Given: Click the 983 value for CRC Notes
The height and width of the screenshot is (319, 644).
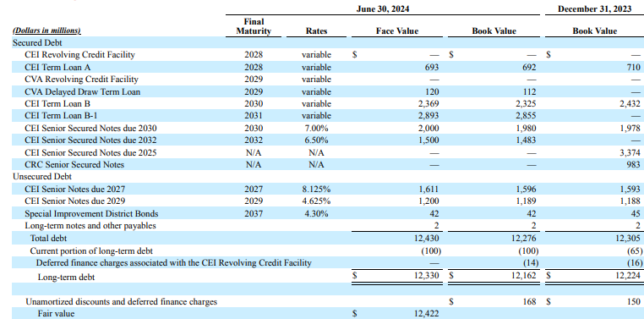Looking at the screenshot, I should 633,164.
